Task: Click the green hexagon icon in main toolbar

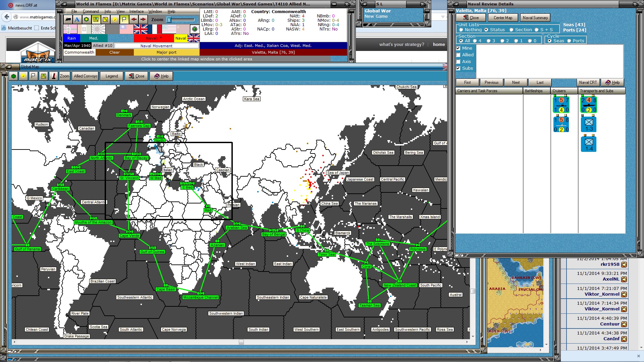Action: (87, 19)
